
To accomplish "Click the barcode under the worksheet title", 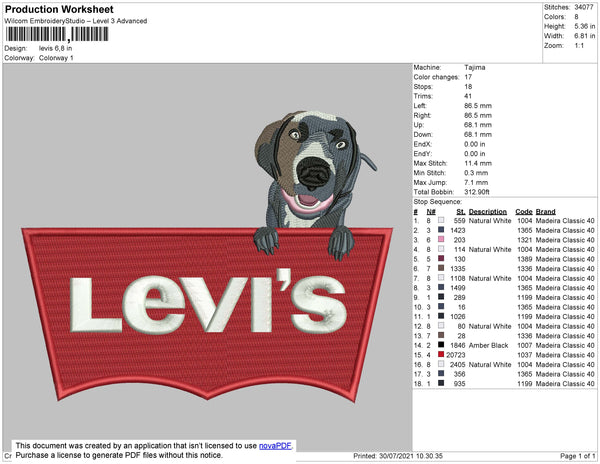I will click(57, 34).
